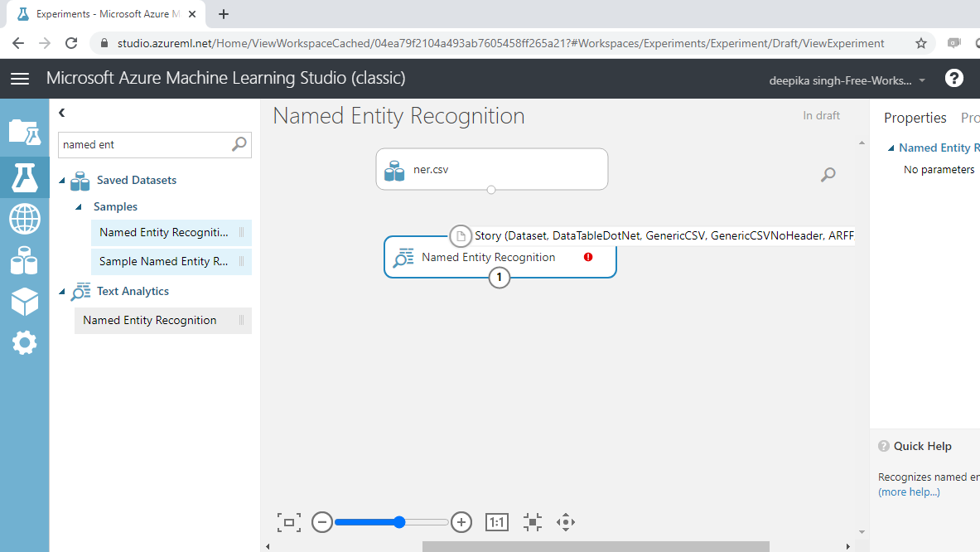Select the ner.csv dataset module

492,169
